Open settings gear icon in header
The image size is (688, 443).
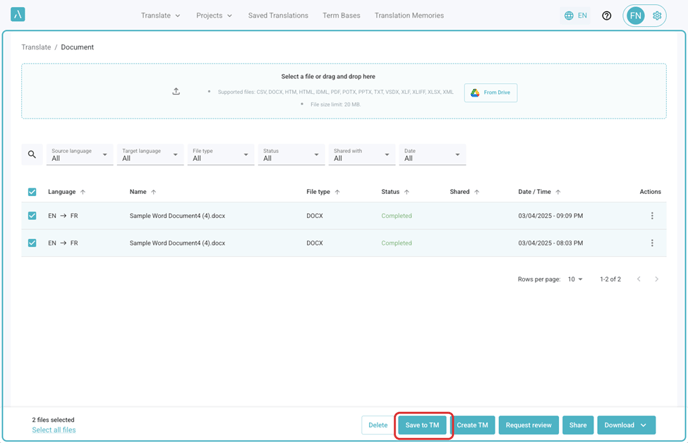(x=657, y=16)
